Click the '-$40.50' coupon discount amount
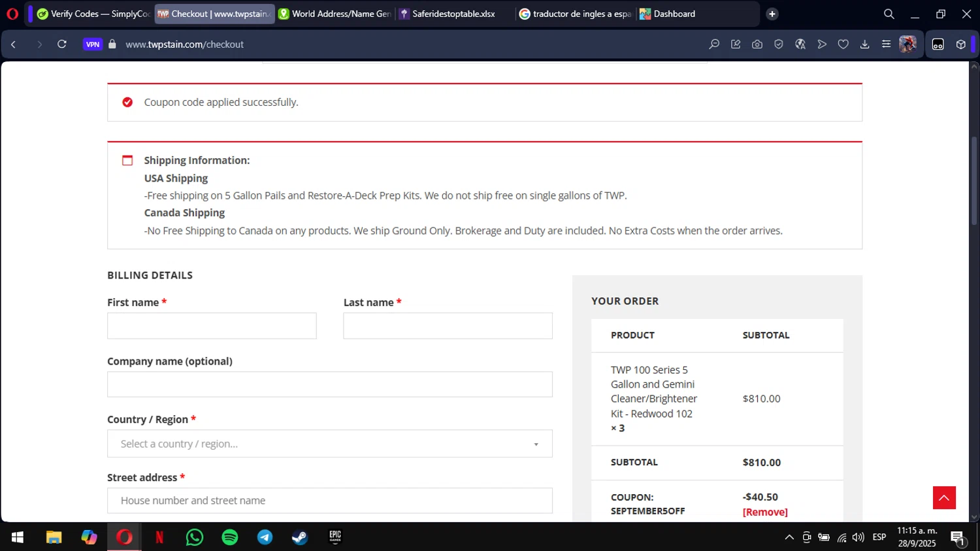 point(760,497)
